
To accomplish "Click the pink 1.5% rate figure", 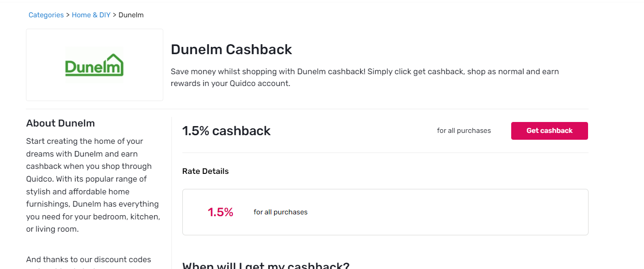I will 220,212.
